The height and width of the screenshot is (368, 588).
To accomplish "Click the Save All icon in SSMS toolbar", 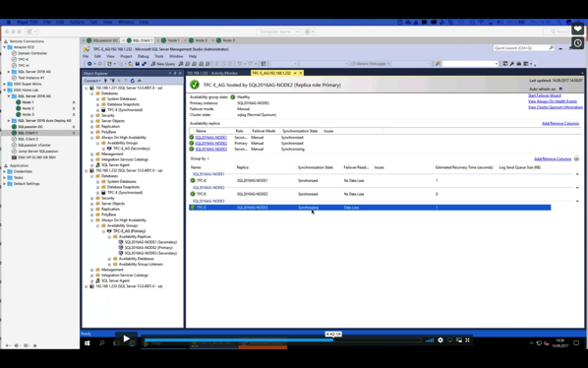I will pyautogui.click(x=144, y=64).
